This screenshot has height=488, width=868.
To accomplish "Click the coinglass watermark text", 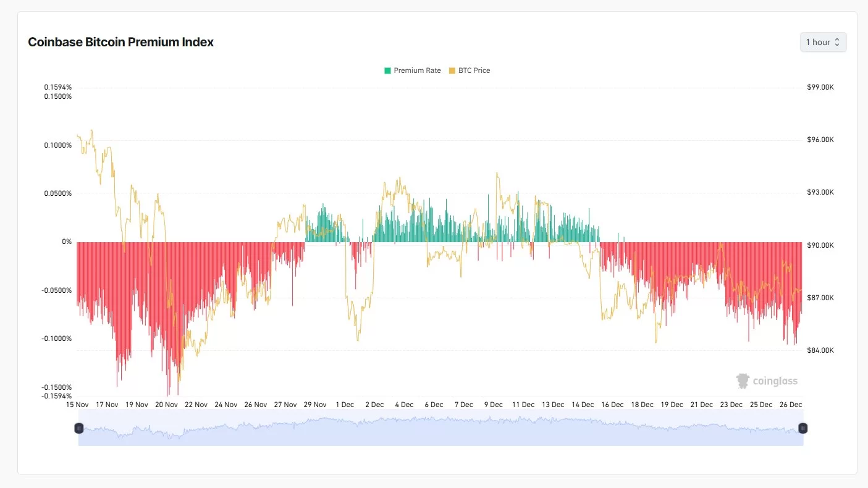I will click(x=775, y=381).
